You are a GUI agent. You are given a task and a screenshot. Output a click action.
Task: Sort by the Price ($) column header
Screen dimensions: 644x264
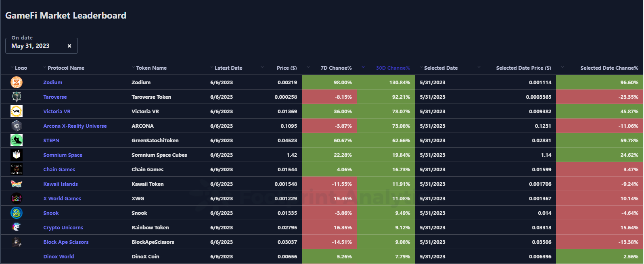tap(286, 68)
